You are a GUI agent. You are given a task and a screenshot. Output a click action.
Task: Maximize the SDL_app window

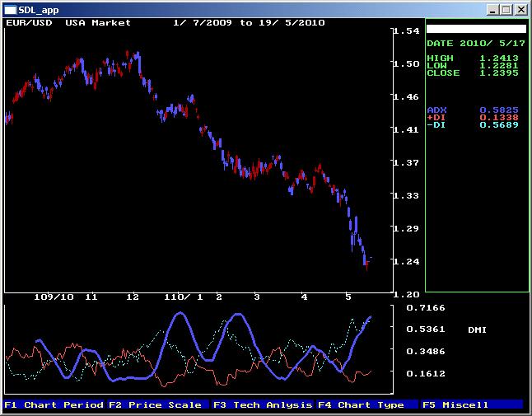tap(506, 10)
